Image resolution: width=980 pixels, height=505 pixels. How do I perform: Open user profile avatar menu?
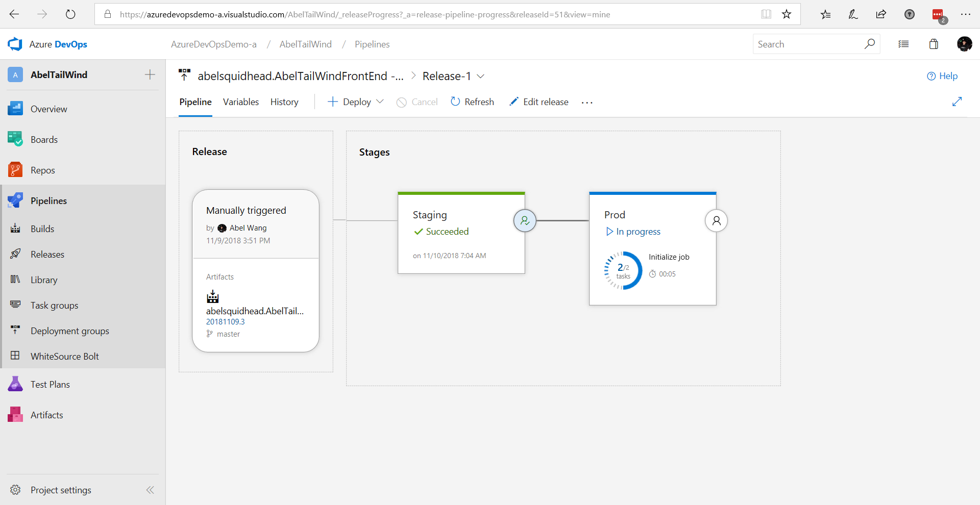tap(964, 44)
